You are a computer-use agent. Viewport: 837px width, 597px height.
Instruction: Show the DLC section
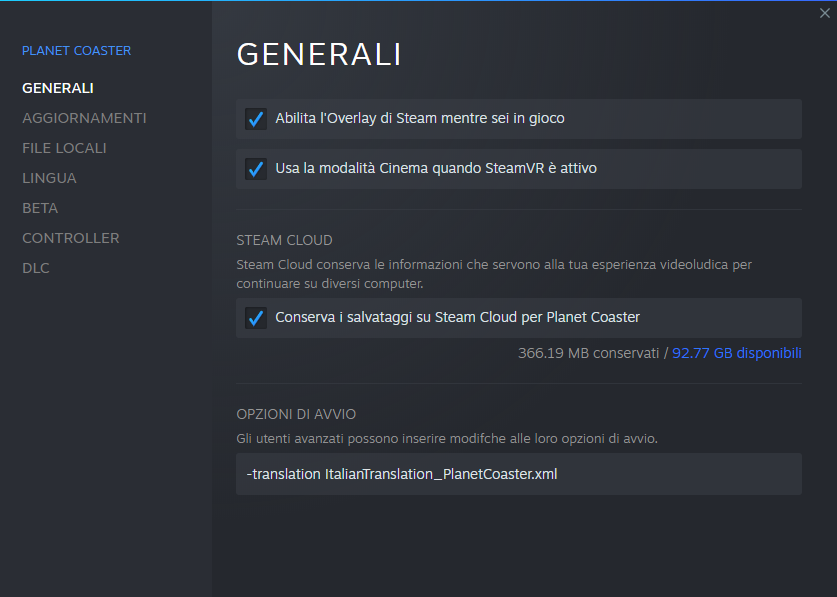point(36,268)
